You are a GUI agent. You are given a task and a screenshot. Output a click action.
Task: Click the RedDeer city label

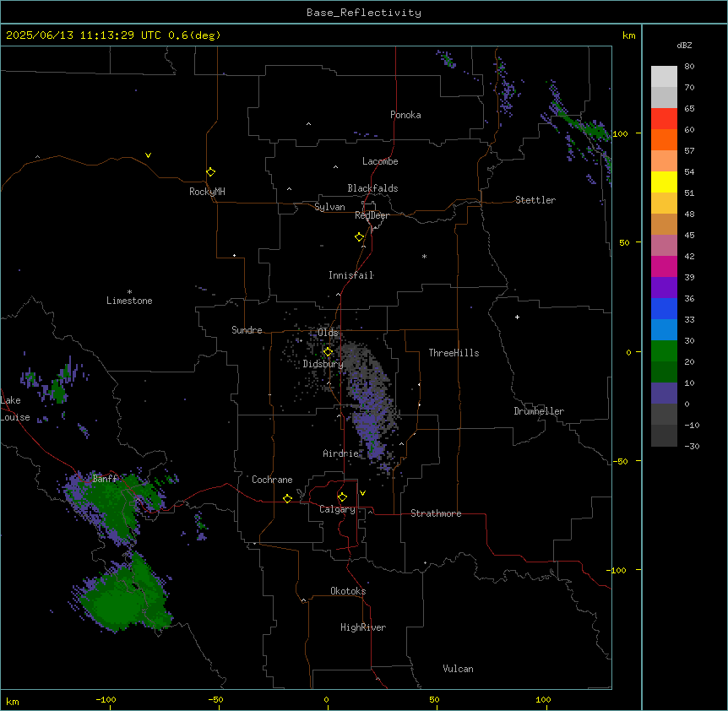click(372, 215)
